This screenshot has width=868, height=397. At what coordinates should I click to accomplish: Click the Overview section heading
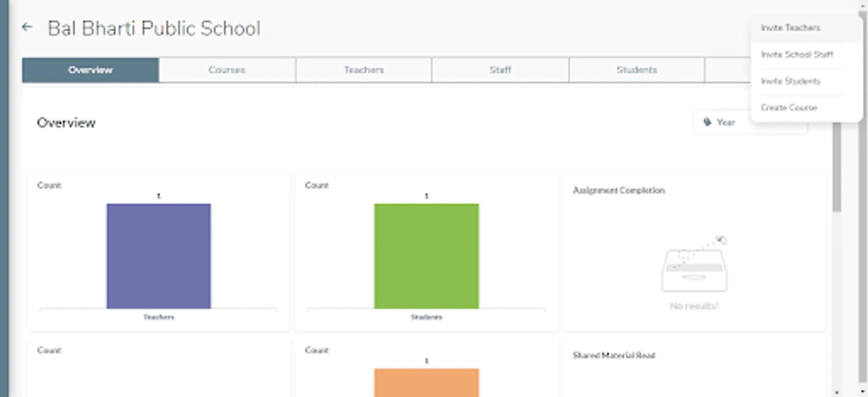[x=66, y=123]
